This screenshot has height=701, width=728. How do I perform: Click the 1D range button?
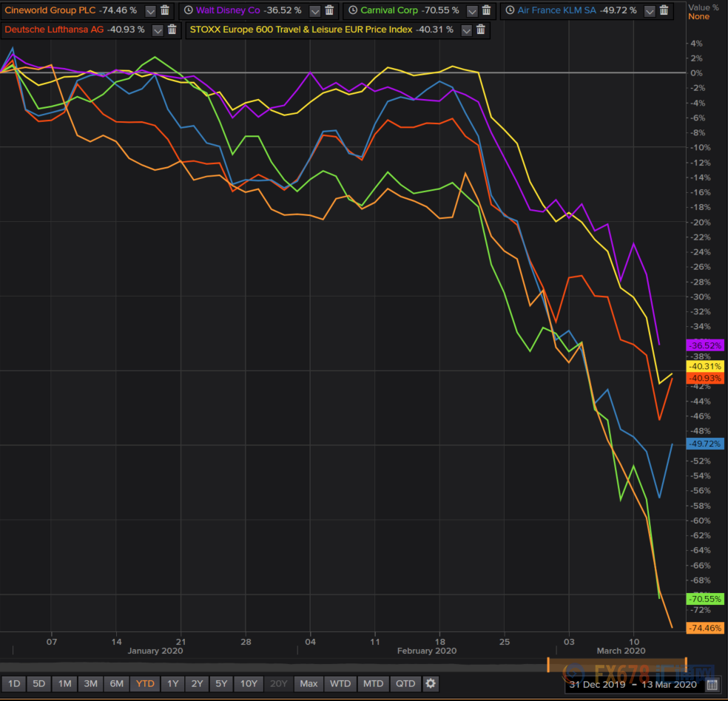(15, 683)
